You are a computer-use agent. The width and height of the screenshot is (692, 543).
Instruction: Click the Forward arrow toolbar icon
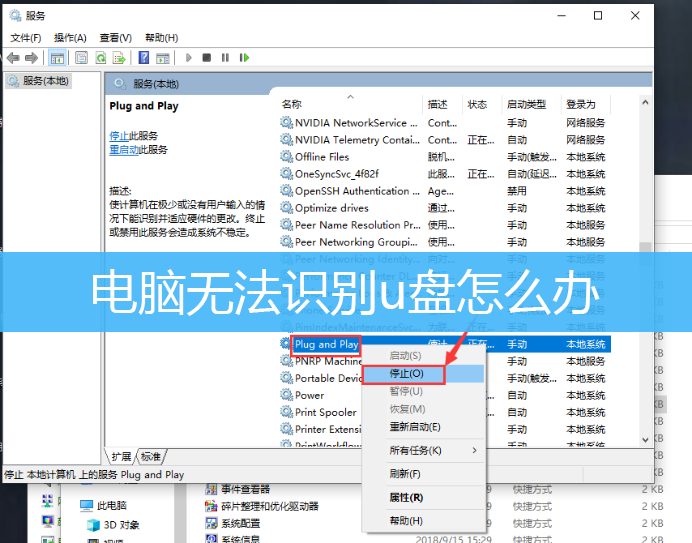point(33,58)
